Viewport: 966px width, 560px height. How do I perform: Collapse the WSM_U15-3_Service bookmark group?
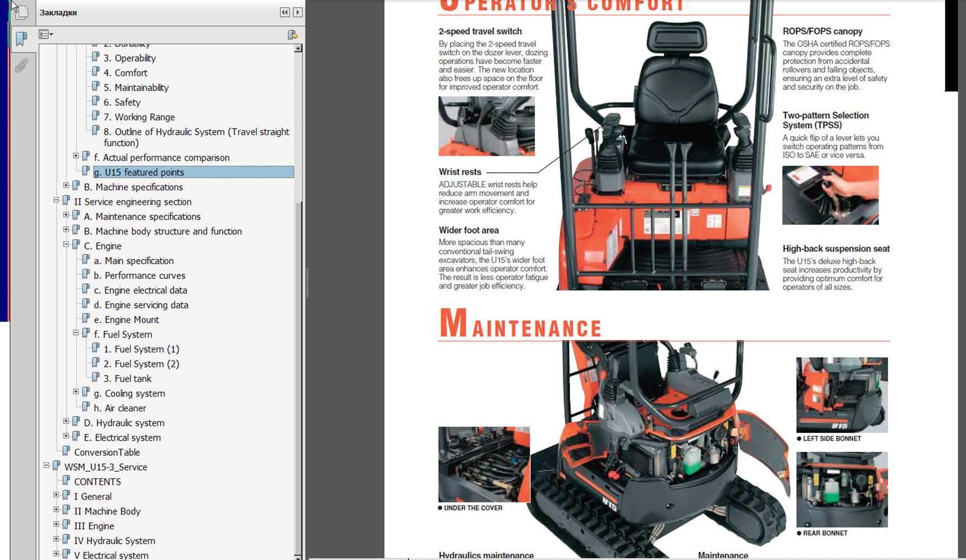pos(46,466)
